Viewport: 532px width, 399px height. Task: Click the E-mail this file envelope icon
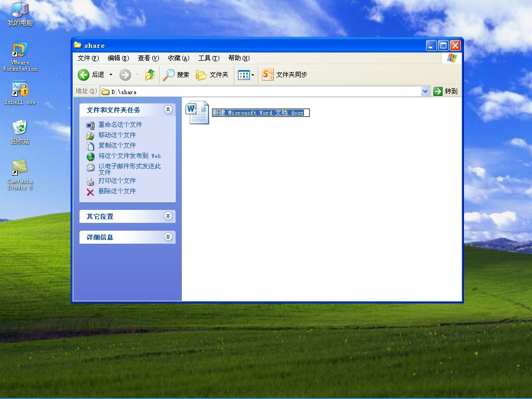coord(90,167)
